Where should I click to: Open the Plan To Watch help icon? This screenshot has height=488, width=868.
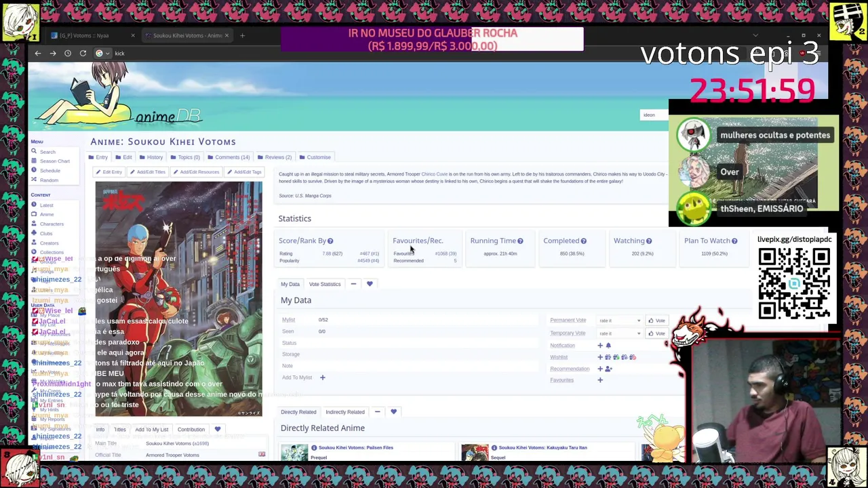(734, 241)
